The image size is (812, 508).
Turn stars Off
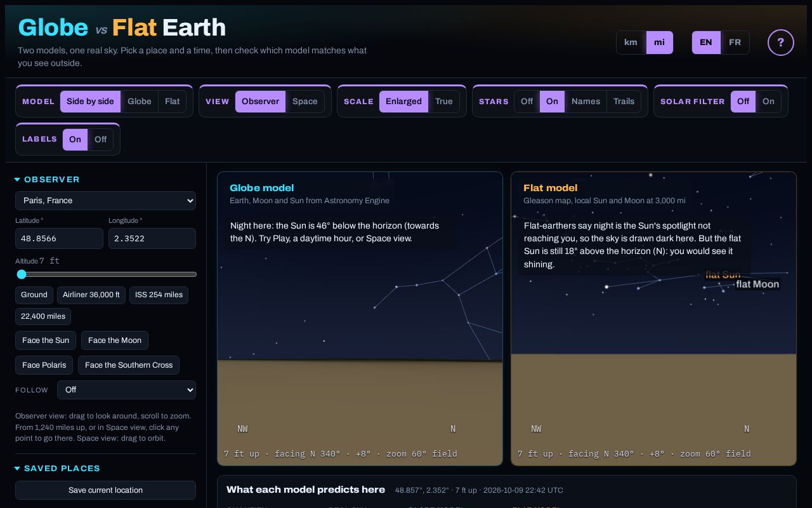pyautogui.click(x=527, y=102)
